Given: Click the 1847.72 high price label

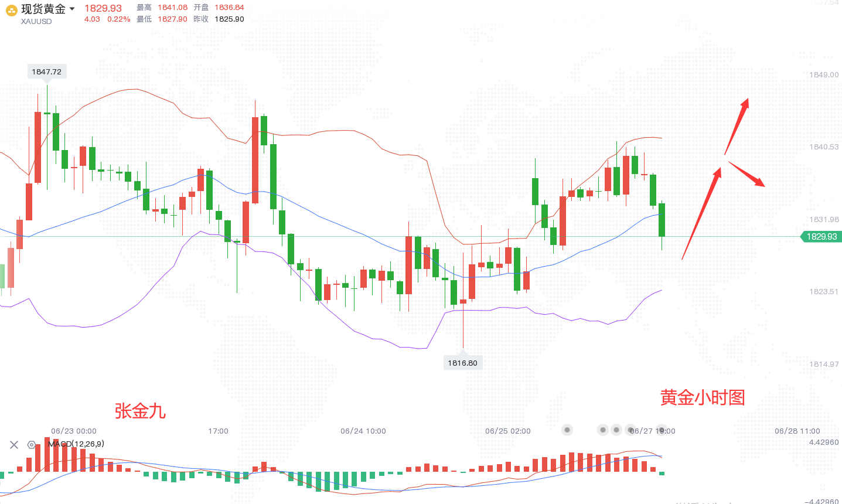Looking at the screenshot, I should [47, 71].
